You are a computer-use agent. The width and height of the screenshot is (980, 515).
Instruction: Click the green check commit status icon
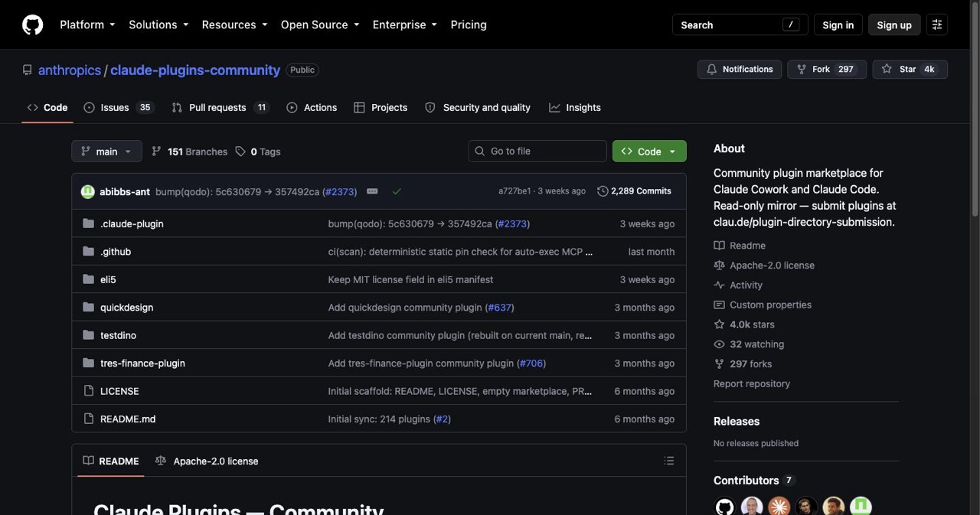click(397, 191)
